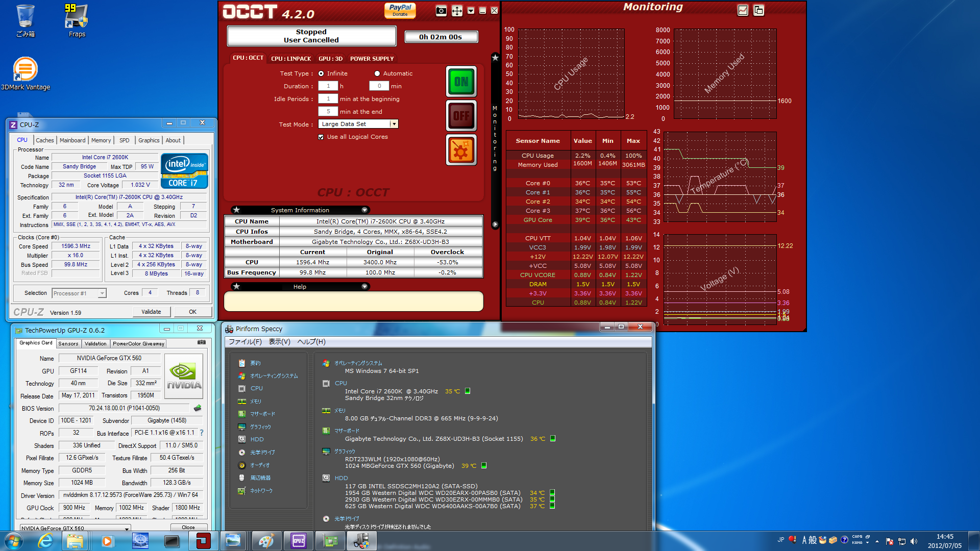Click the PayPal Donate button
Screen dimensions: 980x551
pos(400,10)
